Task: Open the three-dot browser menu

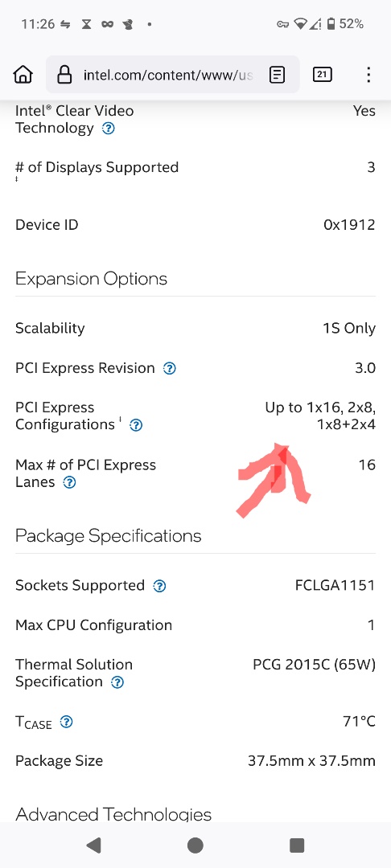Action: (368, 74)
